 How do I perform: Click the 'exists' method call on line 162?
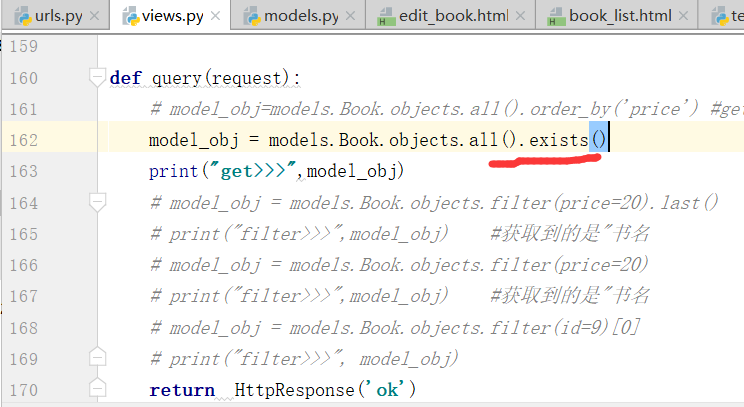coord(558,140)
